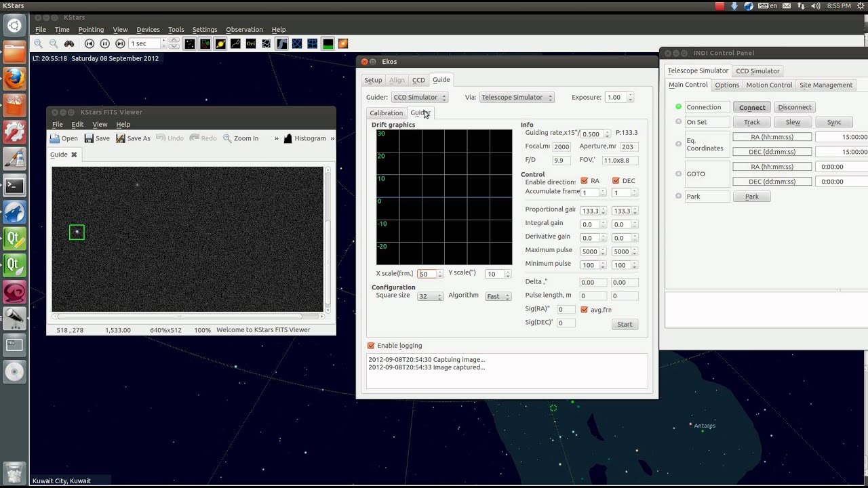Toggle Milky Way display
The height and width of the screenshot is (488, 868).
[x=281, y=43]
